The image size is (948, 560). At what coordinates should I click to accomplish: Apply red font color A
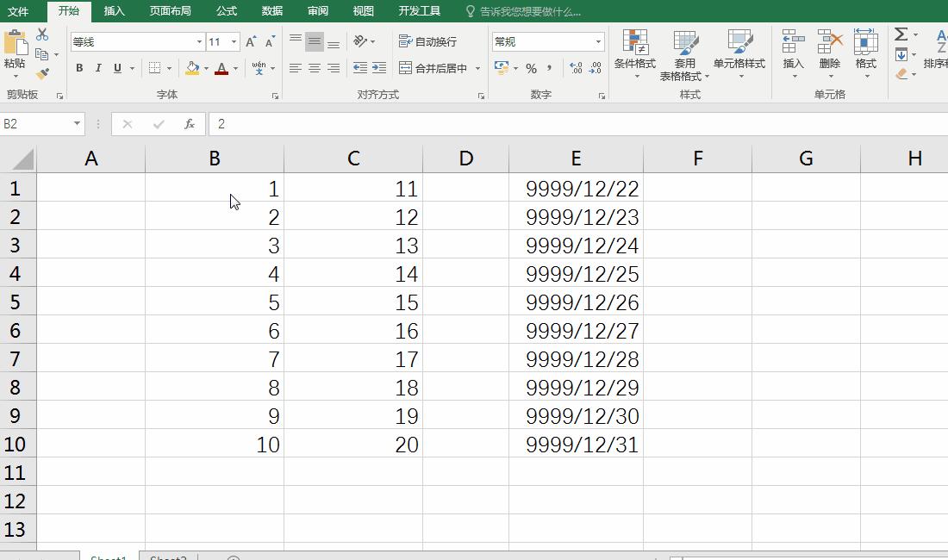pyautogui.click(x=221, y=68)
